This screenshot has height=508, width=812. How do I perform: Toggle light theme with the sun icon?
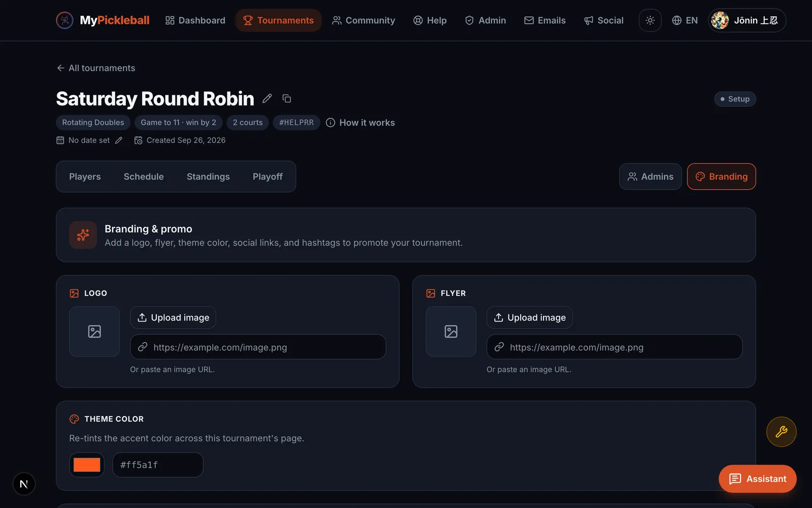click(650, 20)
